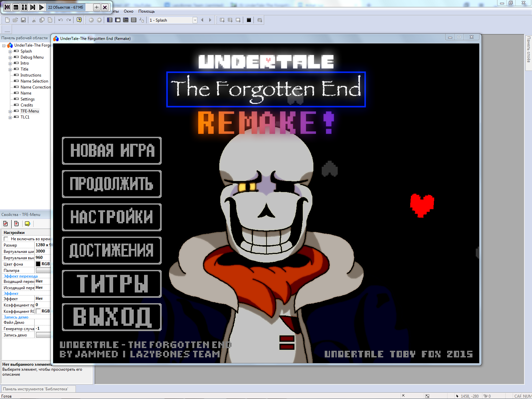Image resolution: width=532 pixels, height=399 pixels.
Task: Click НОВАЯ ИГРА game button
Action: pyautogui.click(x=112, y=151)
